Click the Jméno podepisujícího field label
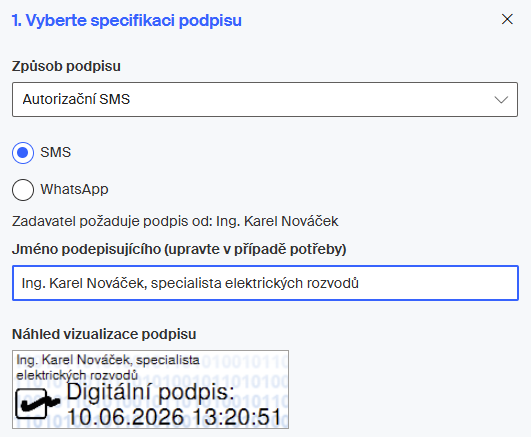This screenshot has height=437, width=531. click(179, 249)
